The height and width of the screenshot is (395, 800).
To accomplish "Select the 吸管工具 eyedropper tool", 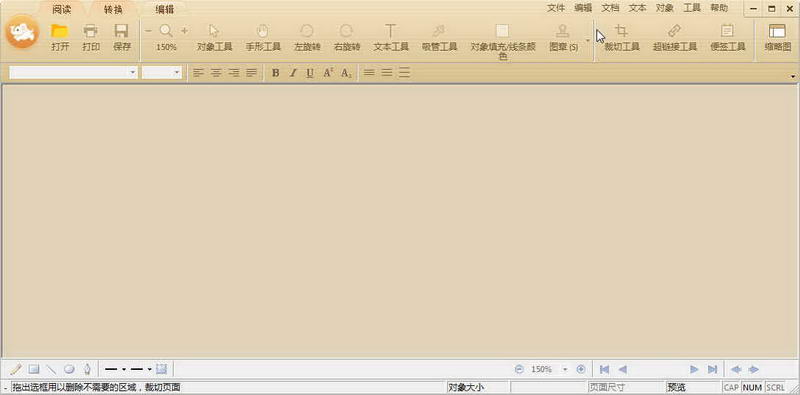I will click(x=439, y=38).
